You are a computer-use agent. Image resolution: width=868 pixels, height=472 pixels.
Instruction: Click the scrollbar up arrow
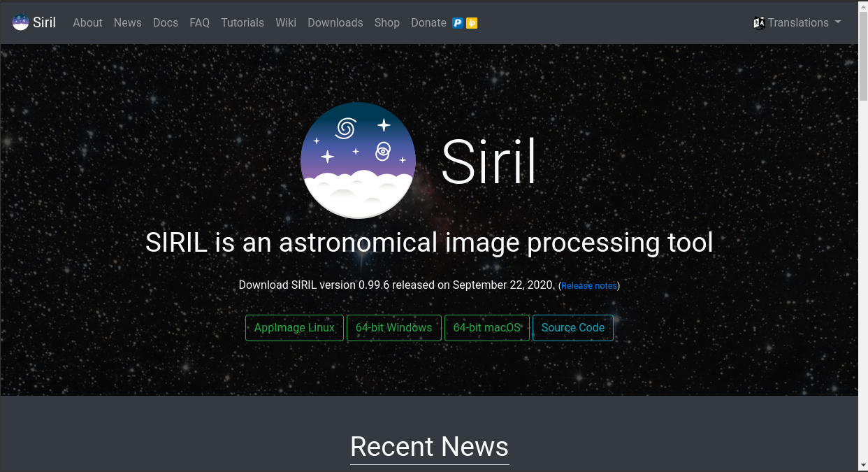click(863, 6)
